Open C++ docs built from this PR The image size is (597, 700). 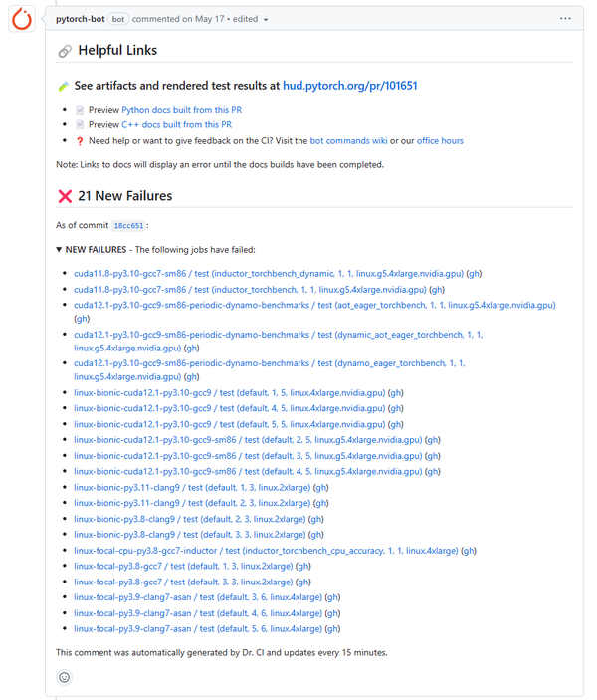coord(177,125)
